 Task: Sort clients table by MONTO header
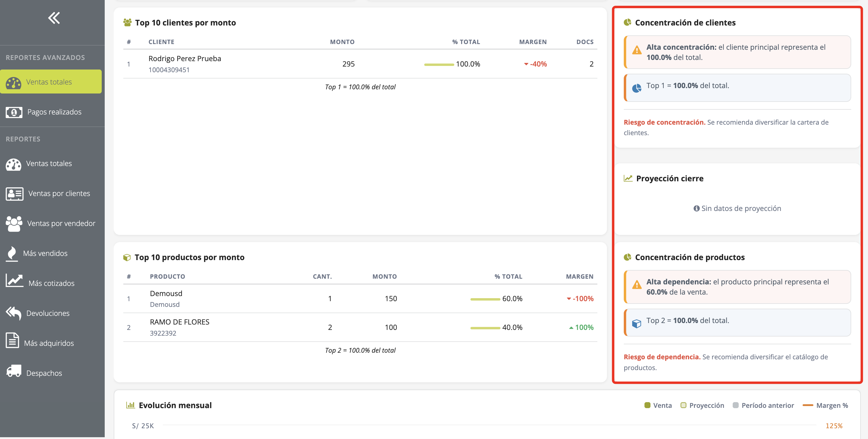tap(342, 42)
